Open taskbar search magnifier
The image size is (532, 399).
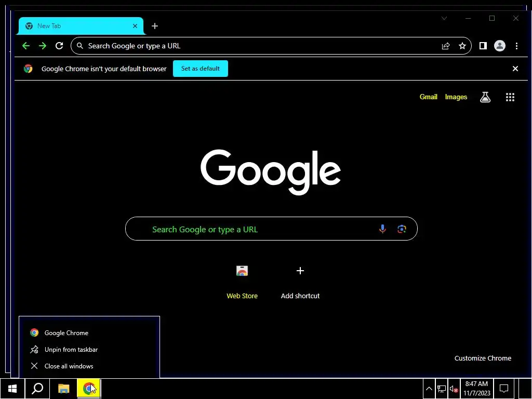pos(37,389)
